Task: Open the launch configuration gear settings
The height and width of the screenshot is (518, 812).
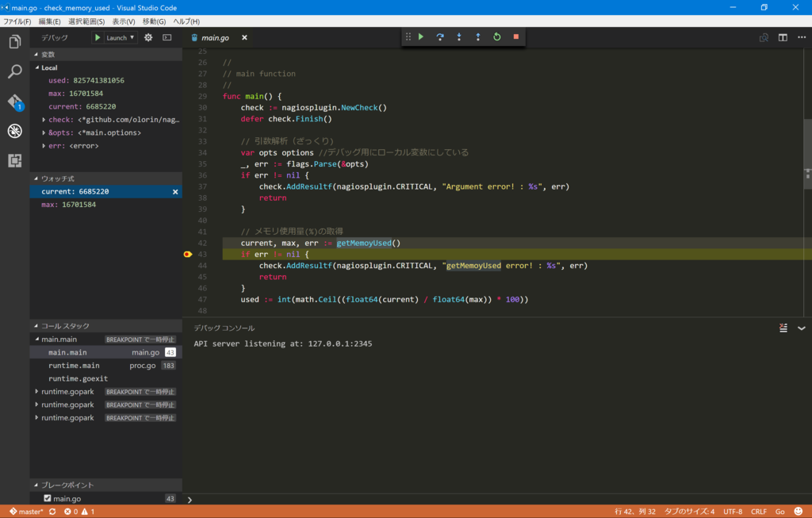Action: (x=147, y=36)
